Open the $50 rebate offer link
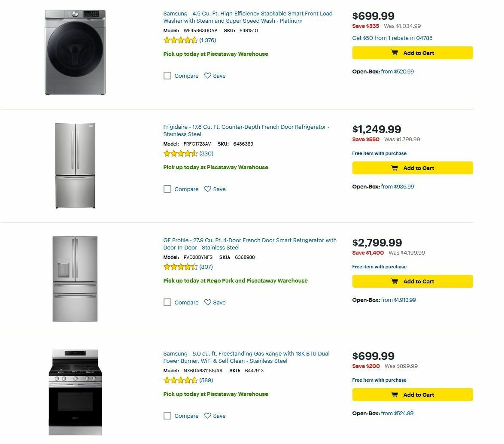The height and width of the screenshot is (444, 504). 392,38
